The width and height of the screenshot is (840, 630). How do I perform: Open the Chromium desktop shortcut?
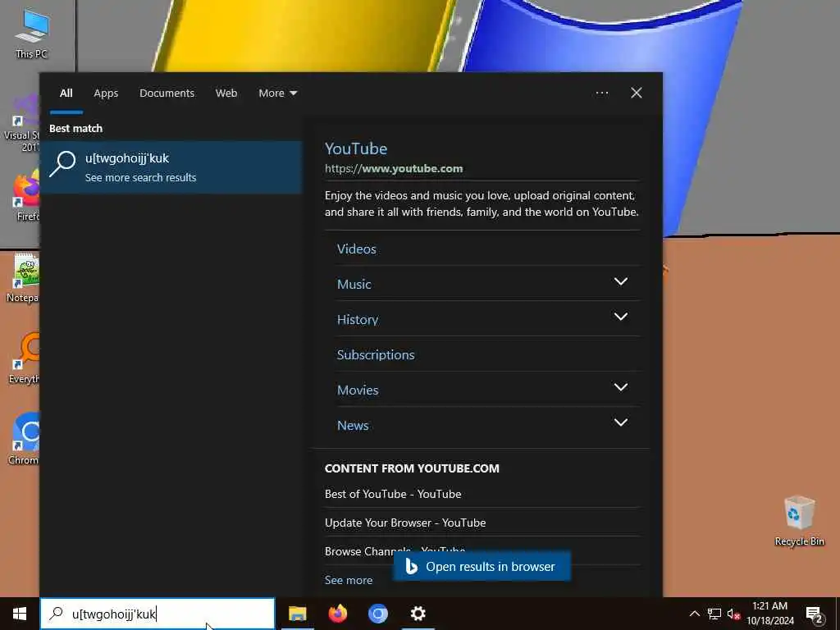click(24, 438)
